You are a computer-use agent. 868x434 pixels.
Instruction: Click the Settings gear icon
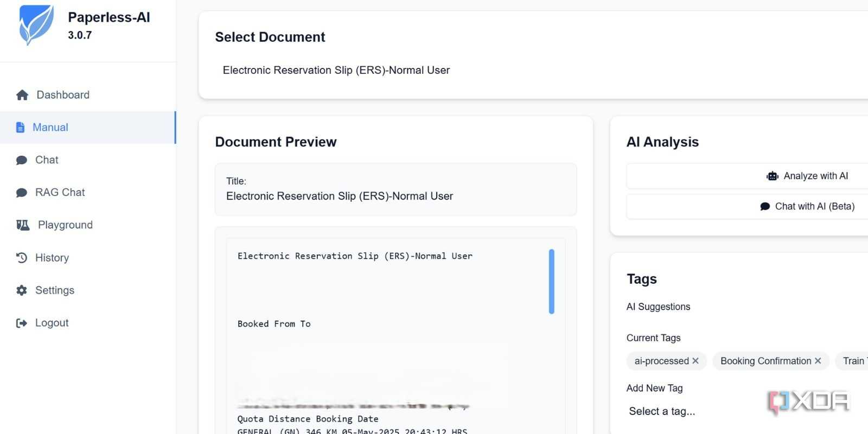pyautogui.click(x=22, y=290)
